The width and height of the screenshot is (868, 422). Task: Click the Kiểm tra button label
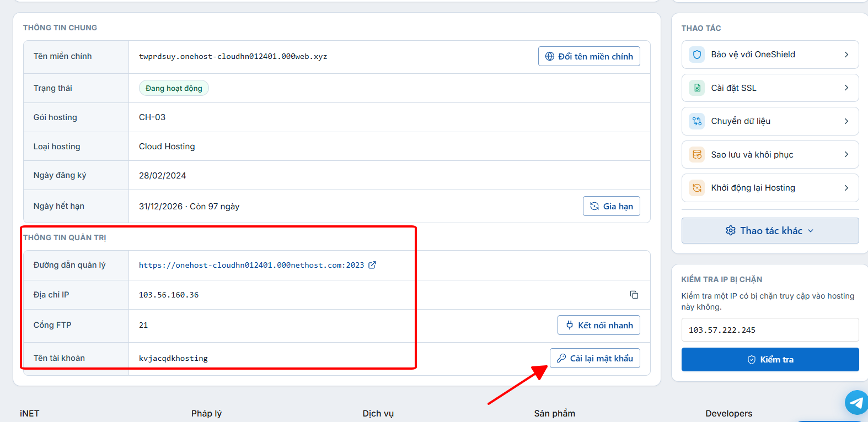coord(777,360)
